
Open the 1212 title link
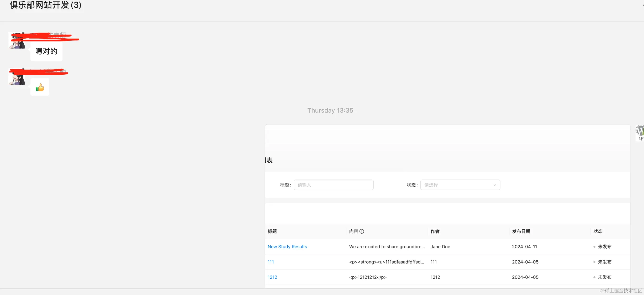click(x=272, y=277)
